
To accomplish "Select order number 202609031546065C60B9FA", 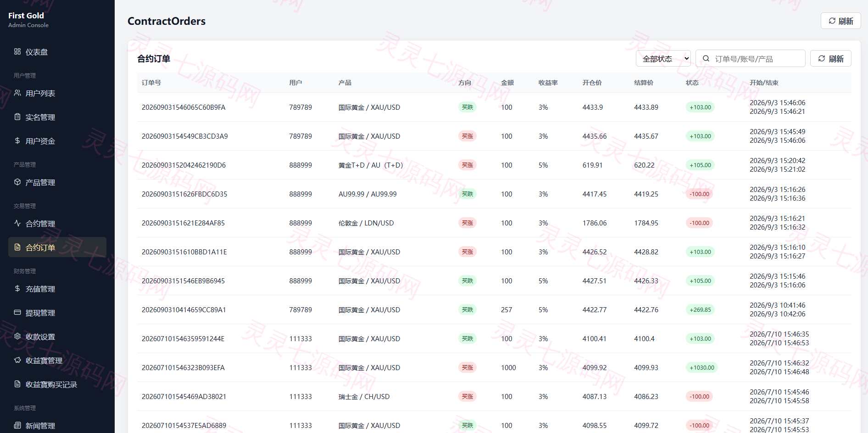I will click(x=184, y=107).
